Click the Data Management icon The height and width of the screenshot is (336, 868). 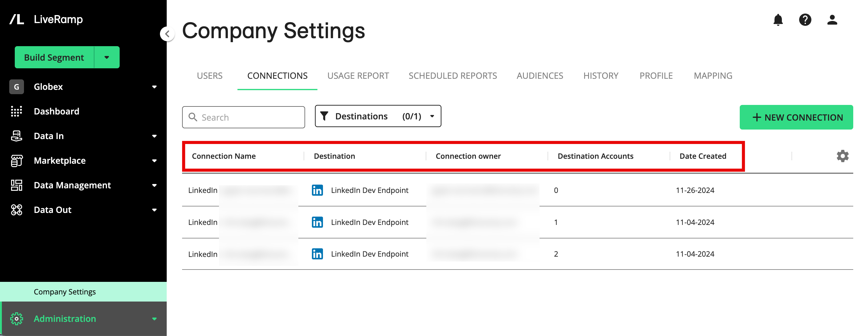[17, 185]
